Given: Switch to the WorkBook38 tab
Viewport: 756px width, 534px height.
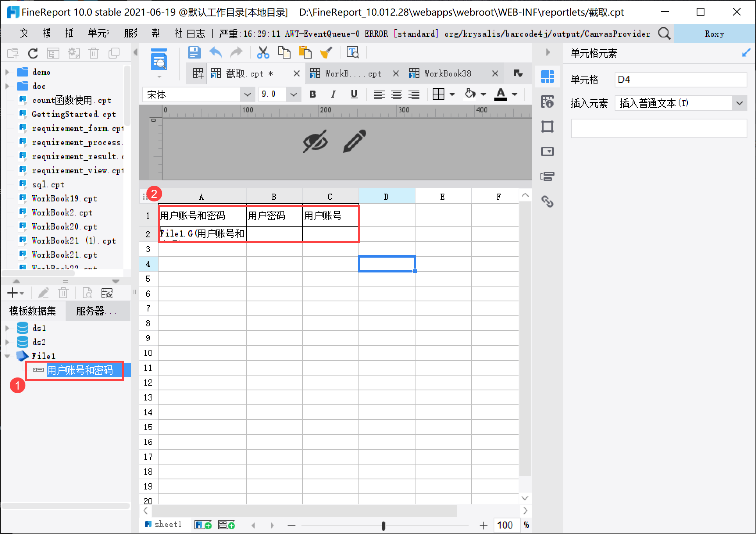Looking at the screenshot, I should (x=448, y=73).
